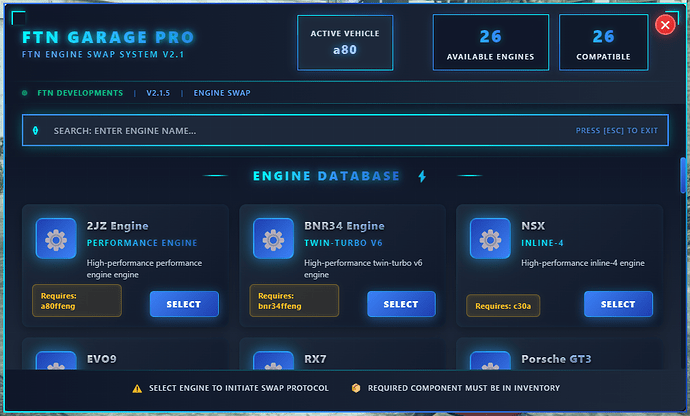This screenshot has height=416, width=690.
Task: Click the Active Vehicle a80 box
Action: pos(345,43)
